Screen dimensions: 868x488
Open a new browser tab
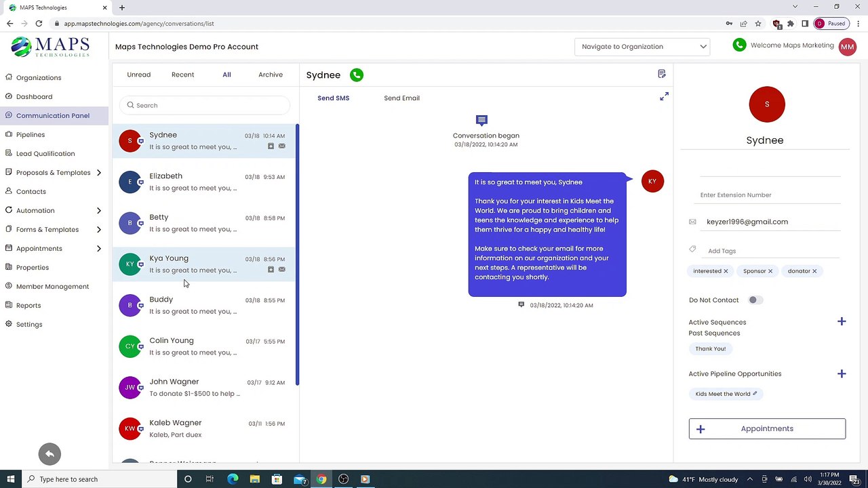122,7
